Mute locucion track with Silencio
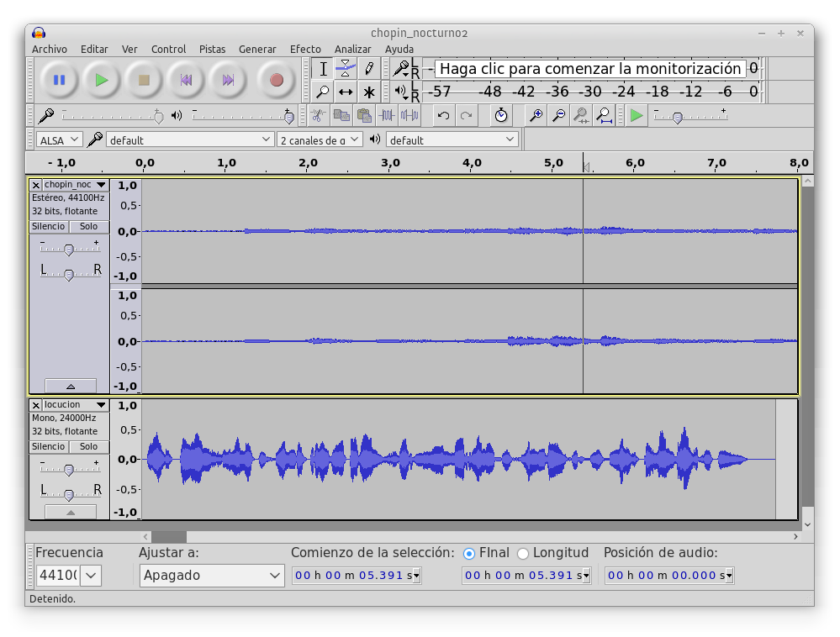This screenshot has height=637, width=840. [x=49, y=446]
